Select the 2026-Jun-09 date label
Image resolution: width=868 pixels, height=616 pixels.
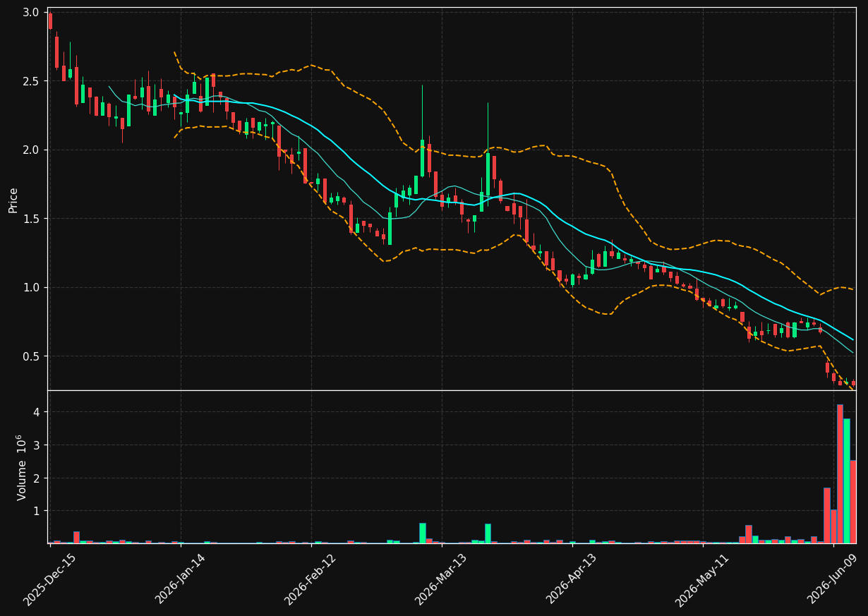point(833,579)
